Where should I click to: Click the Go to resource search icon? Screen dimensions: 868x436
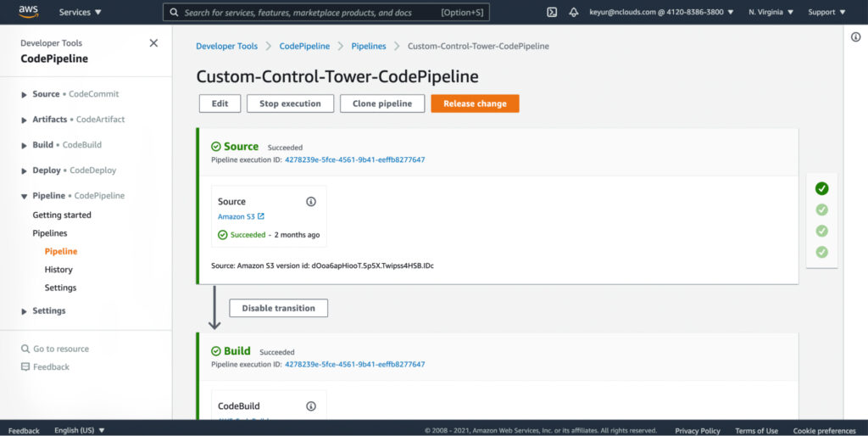25,349
